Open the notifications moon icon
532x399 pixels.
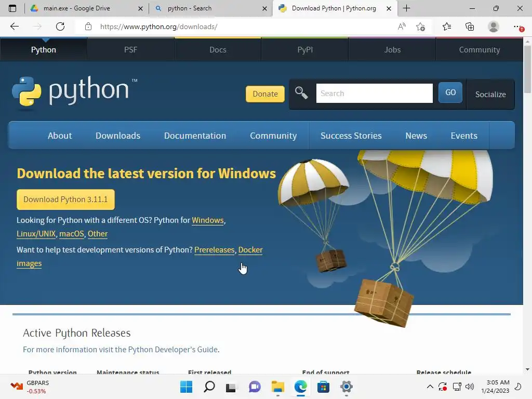[x=518, y=387]
